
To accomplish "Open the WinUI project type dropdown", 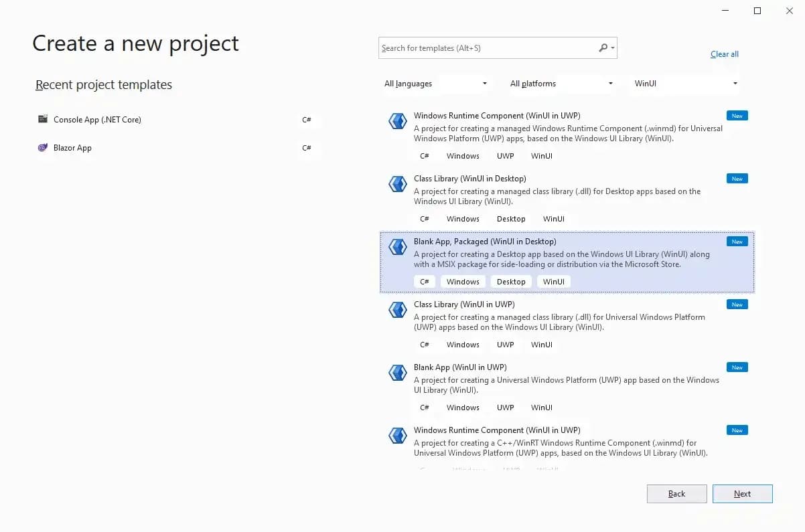I will 686,84.
